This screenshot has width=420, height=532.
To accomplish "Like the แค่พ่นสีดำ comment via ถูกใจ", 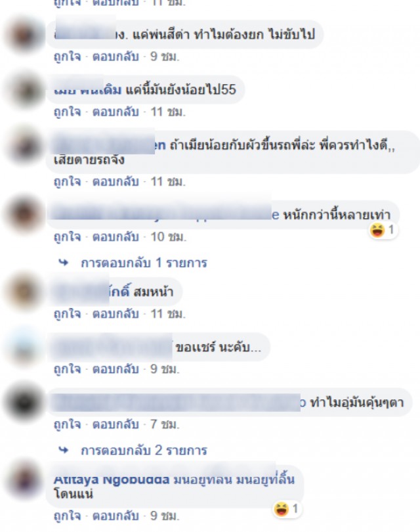I will click(x=68, y=56).
